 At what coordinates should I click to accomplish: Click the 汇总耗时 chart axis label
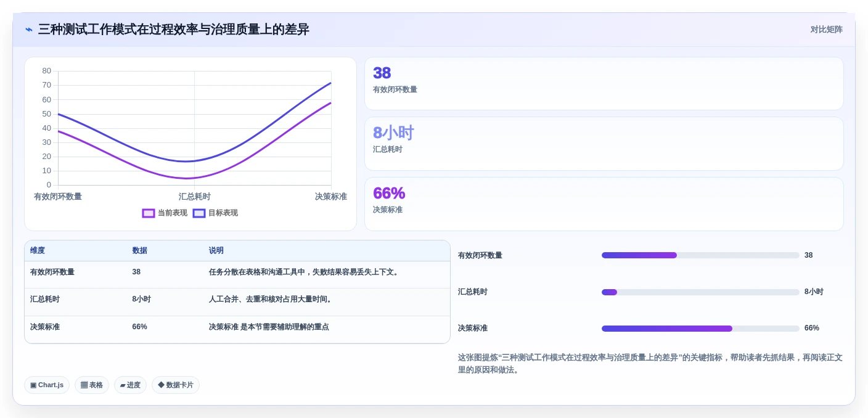pyautogui.click(x=195, y=197)
